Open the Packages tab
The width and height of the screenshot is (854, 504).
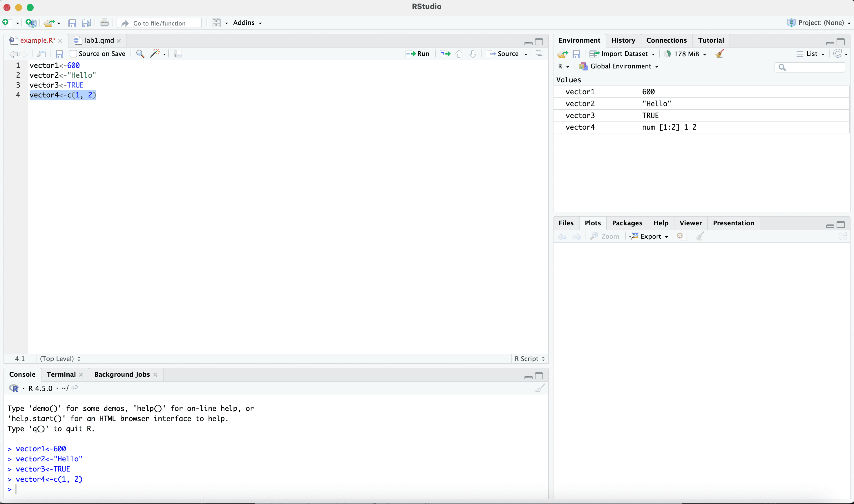(627, 223)
